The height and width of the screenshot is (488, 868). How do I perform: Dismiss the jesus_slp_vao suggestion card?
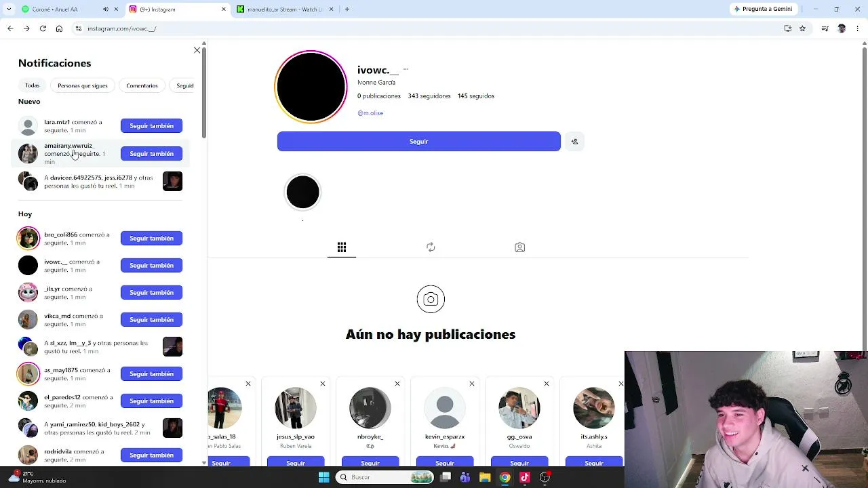323,384
